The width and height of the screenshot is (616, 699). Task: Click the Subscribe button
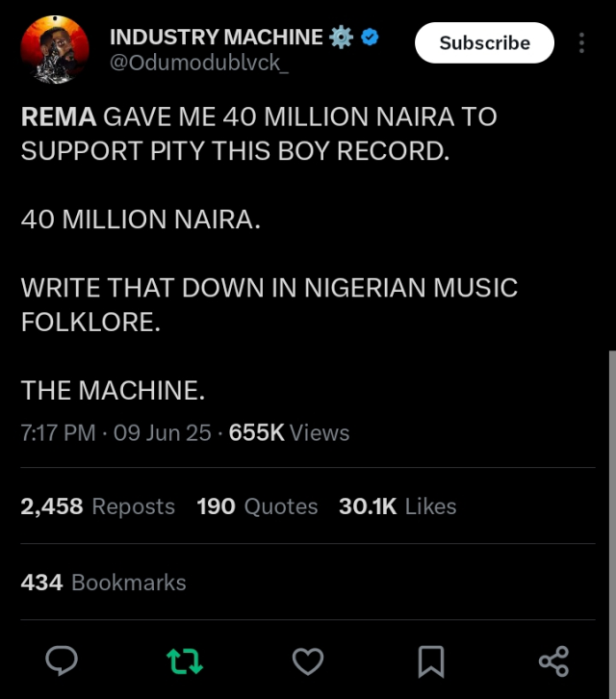[x=484, y=43]
